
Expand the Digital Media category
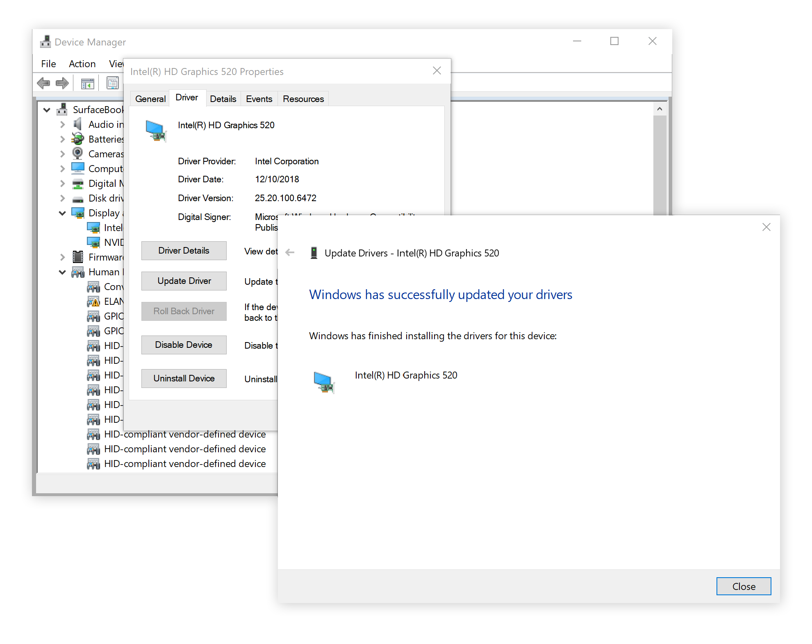coord(62,184)
